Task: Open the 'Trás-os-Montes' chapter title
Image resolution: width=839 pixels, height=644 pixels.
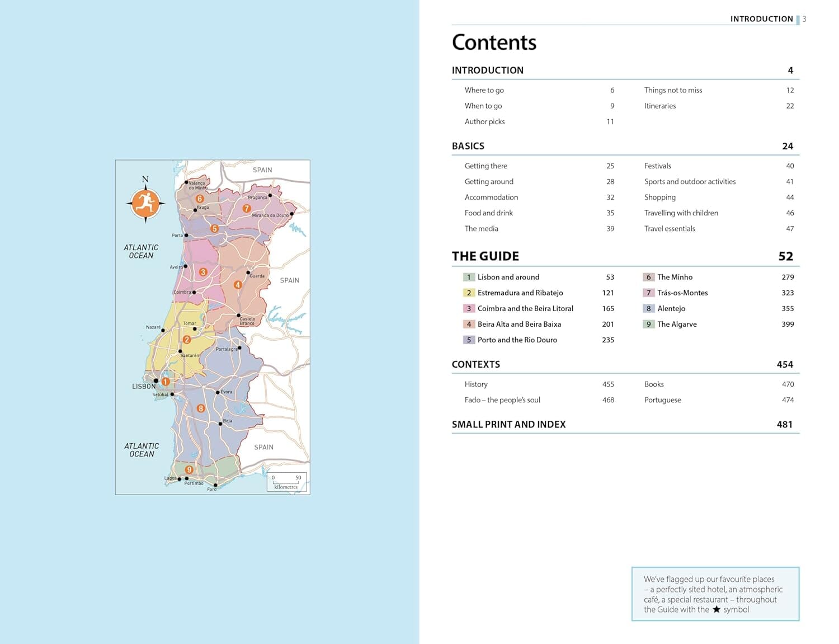Action: 683,293
